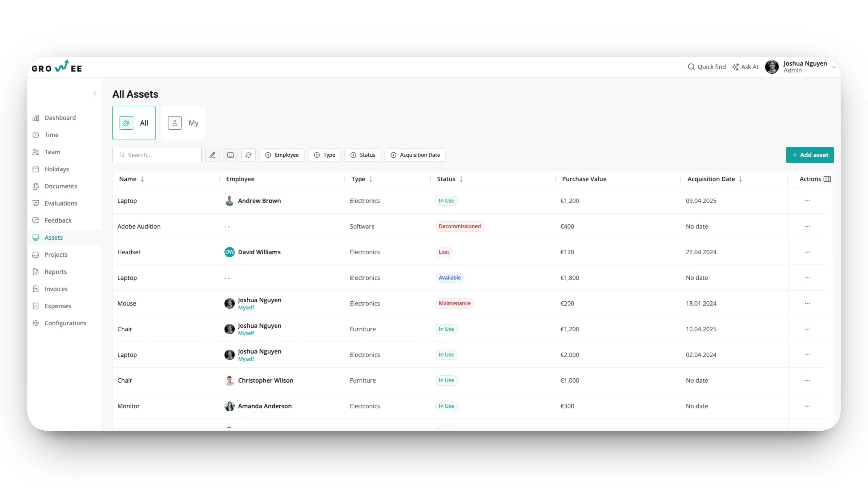The image size is (868, 488).
Task: Open the Acquisition Date filter dropdown
Action: [x=415, y=155]
